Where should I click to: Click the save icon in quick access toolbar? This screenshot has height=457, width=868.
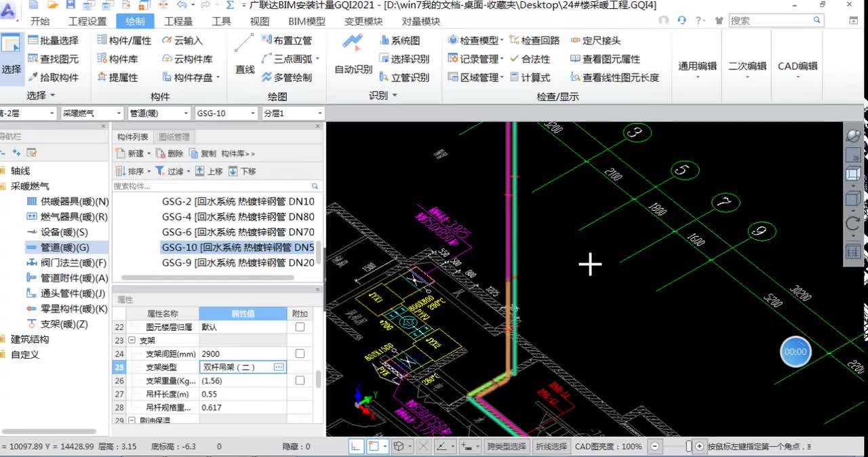pos(71,5)
